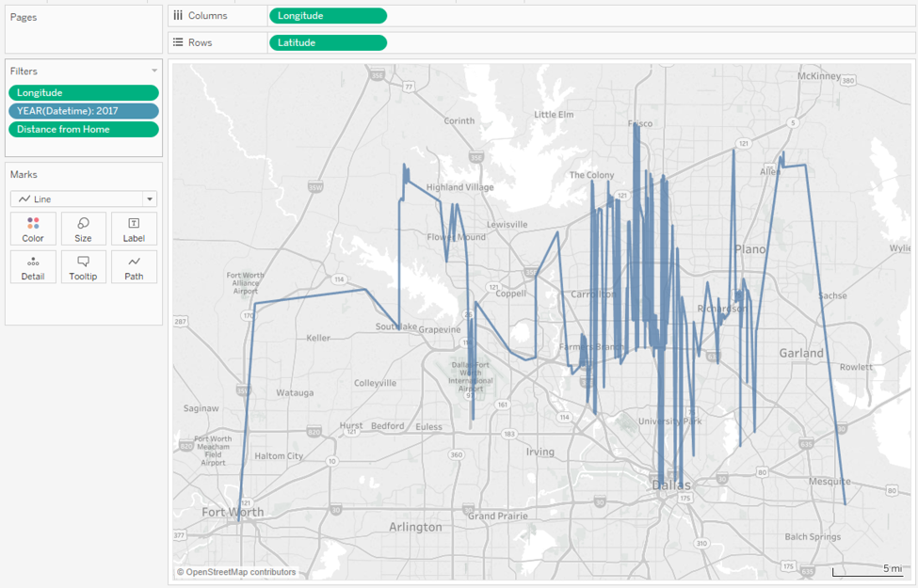Open the Distance from Home filter pill
The height and width of the screenshot is (588, 918).
click(83, 129)
